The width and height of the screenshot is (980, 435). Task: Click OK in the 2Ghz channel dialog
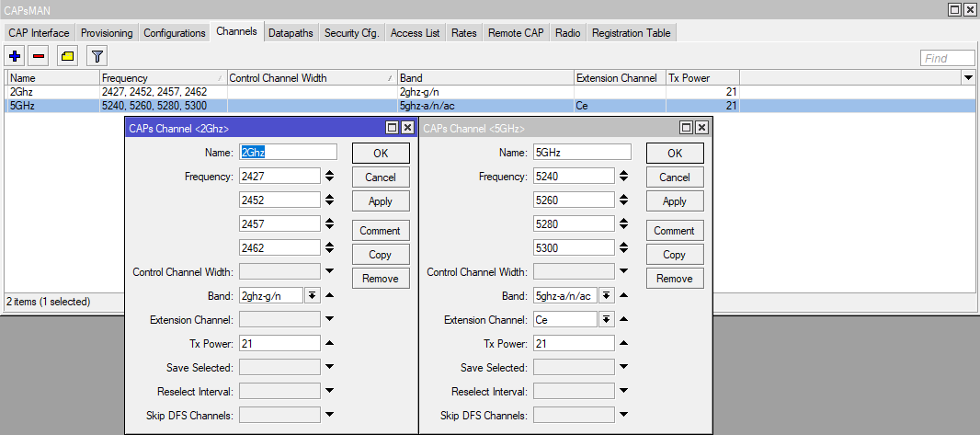pyautogui.click(x=381, y=154)
